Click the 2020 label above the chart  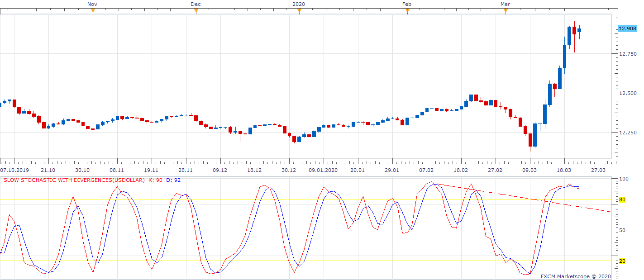click(299, 4)
